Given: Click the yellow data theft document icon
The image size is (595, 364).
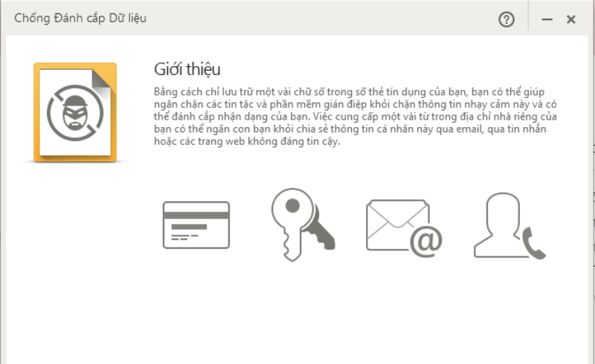Looking at the screenshot, I should pyautogui.click(x=75, y=113).
